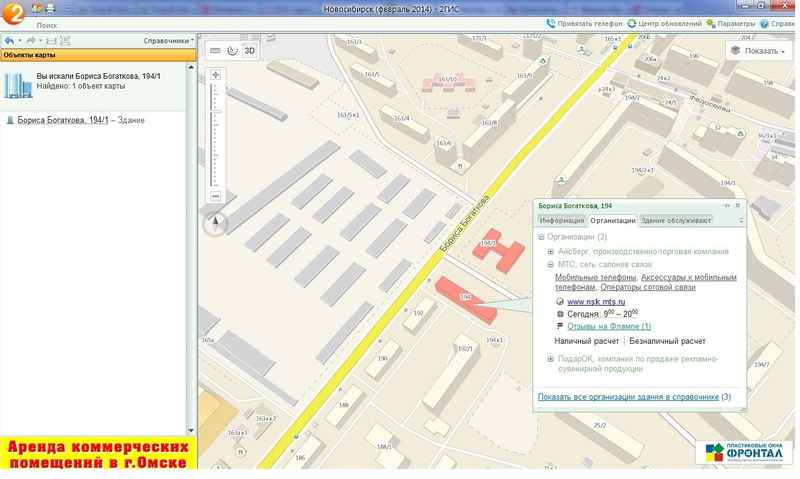Toggle 3D map view

[x=250, y=50]
